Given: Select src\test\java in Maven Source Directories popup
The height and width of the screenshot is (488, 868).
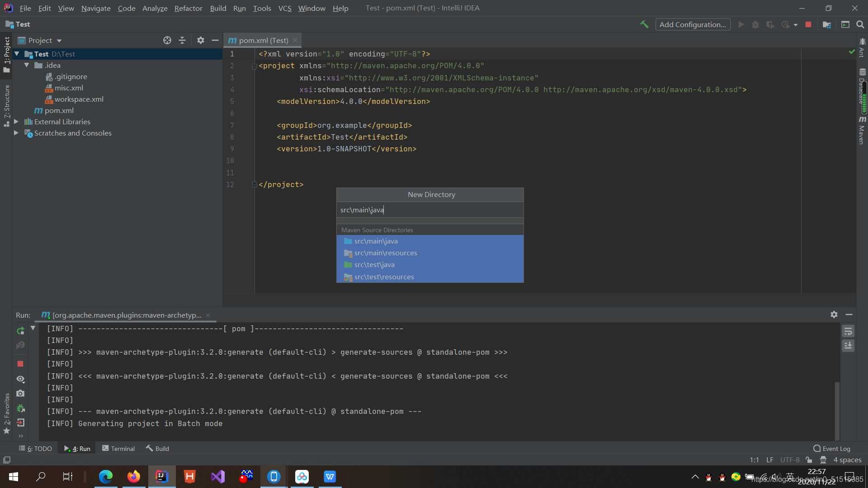Looking at the screenshot, I should click(374, 265).
